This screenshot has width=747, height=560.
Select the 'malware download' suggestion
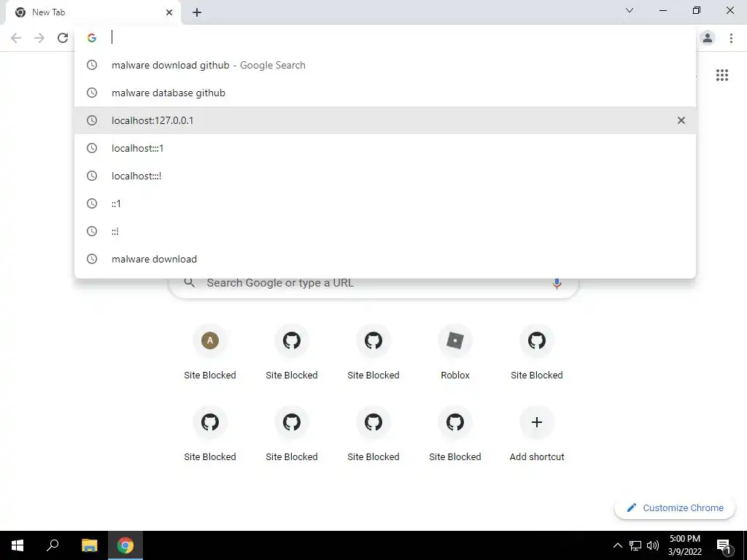[x=385, y=259]
